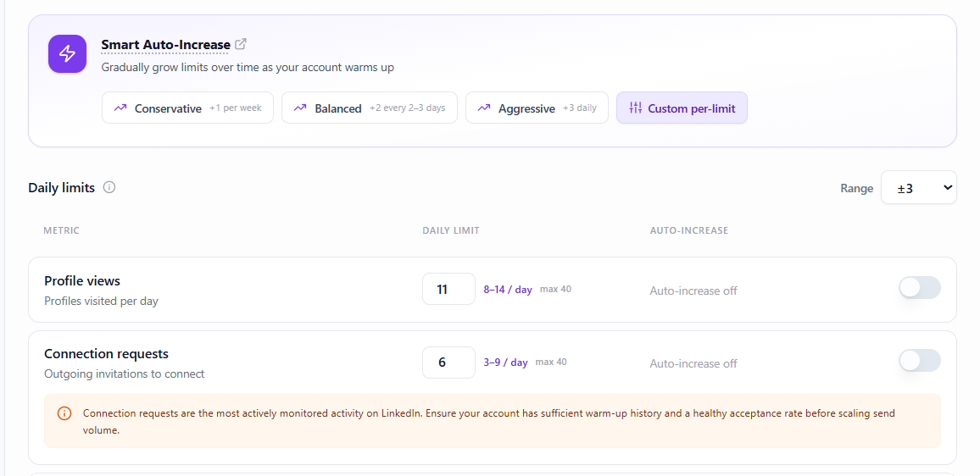Click the Profile views row title
This screenshot has width=980, height=476.
[x=82, y=281]
